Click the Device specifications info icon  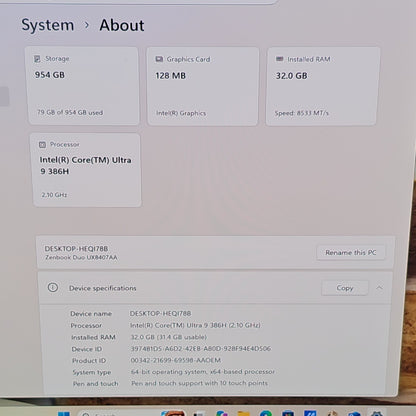53,287
